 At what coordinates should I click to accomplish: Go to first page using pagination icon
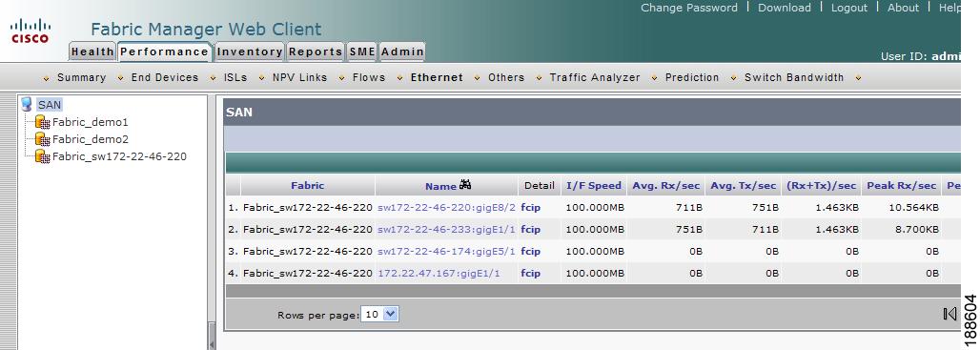949,314
